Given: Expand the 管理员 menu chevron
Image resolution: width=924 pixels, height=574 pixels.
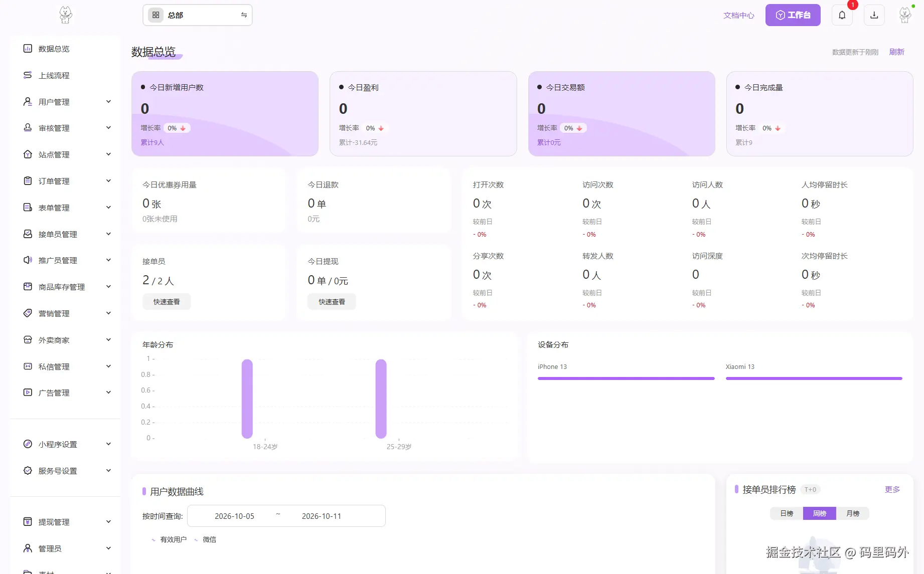Looking at the screenshot, I should click(108, 548).
